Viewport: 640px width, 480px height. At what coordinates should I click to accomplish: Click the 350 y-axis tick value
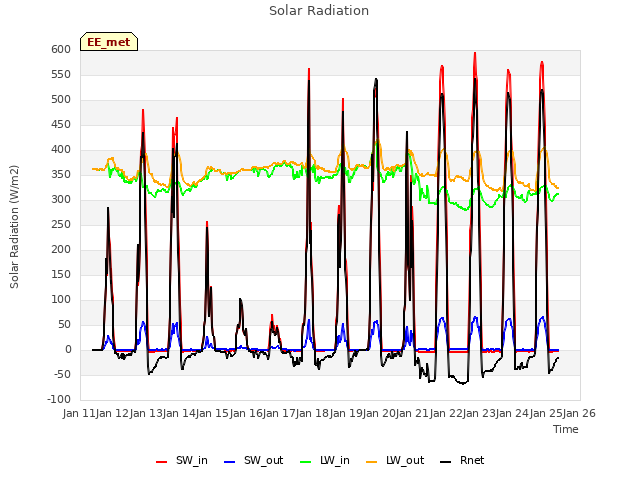click(61, 174)
